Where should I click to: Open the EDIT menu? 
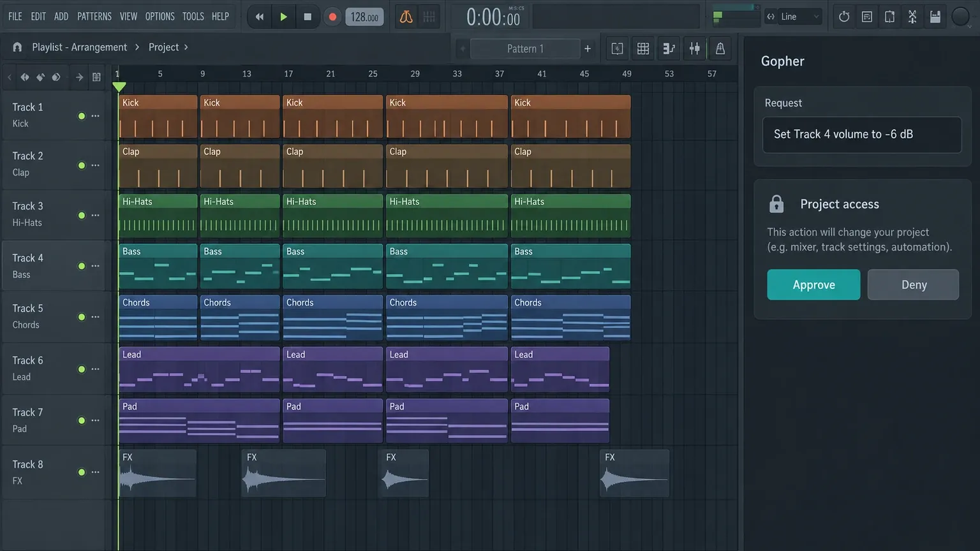tap(38, 17)
